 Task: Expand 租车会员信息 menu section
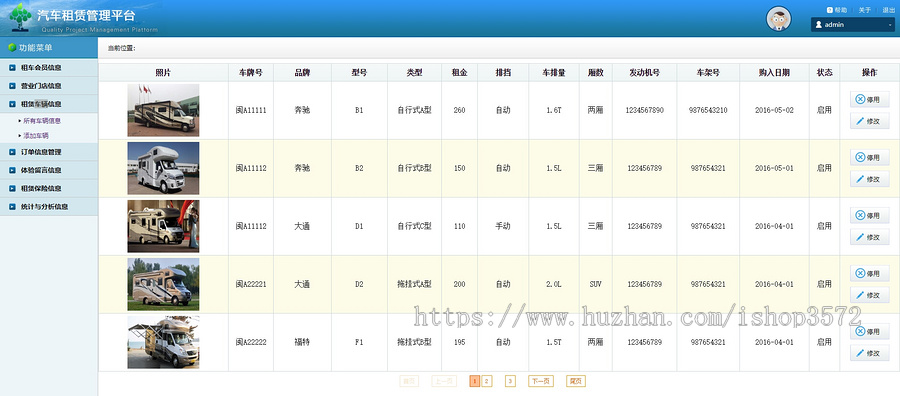[x=49, y=68]
